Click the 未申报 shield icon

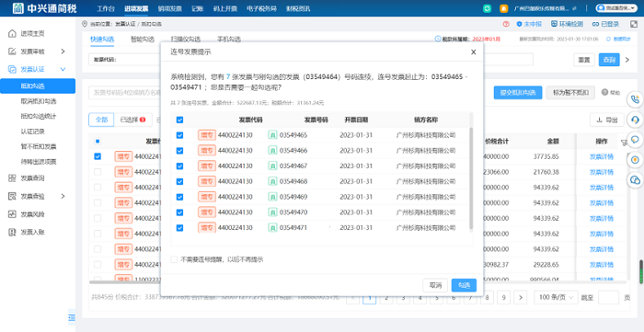(x=519, y=24)
